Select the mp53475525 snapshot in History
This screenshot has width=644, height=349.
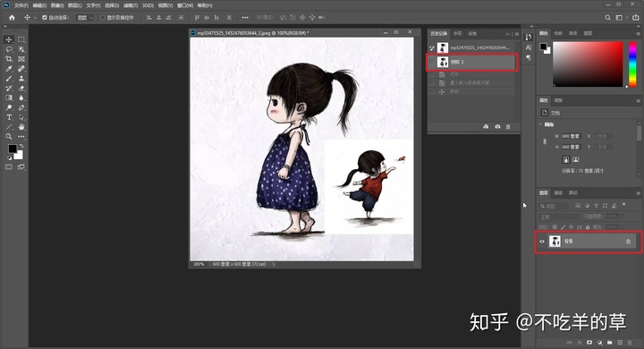471,47
